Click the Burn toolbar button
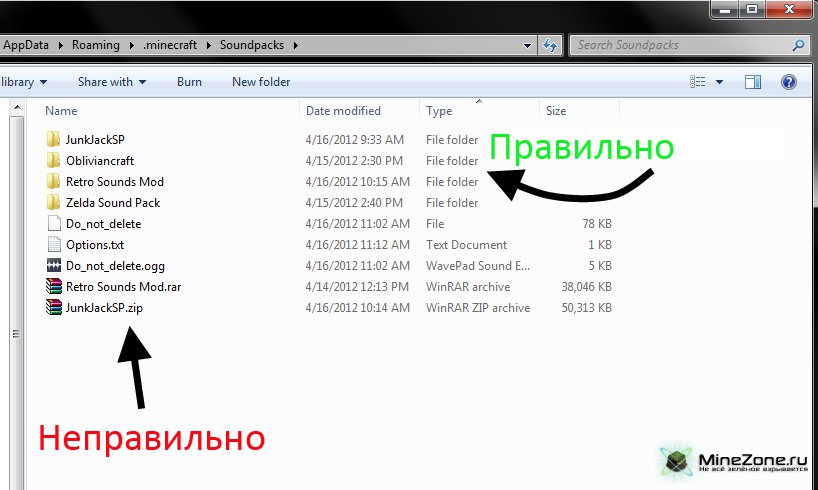Image resolution: width=818 pixels, height=490 pixels. 189,82
